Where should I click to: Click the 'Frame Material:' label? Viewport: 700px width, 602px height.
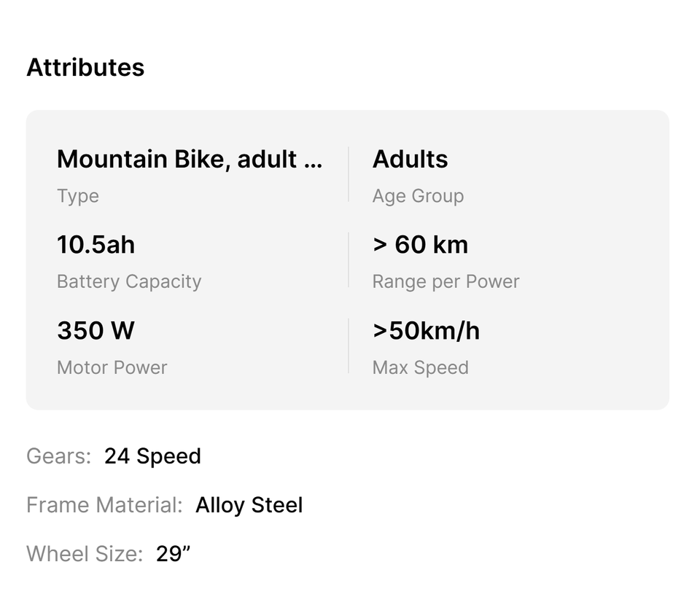click(x=104, y=505)
